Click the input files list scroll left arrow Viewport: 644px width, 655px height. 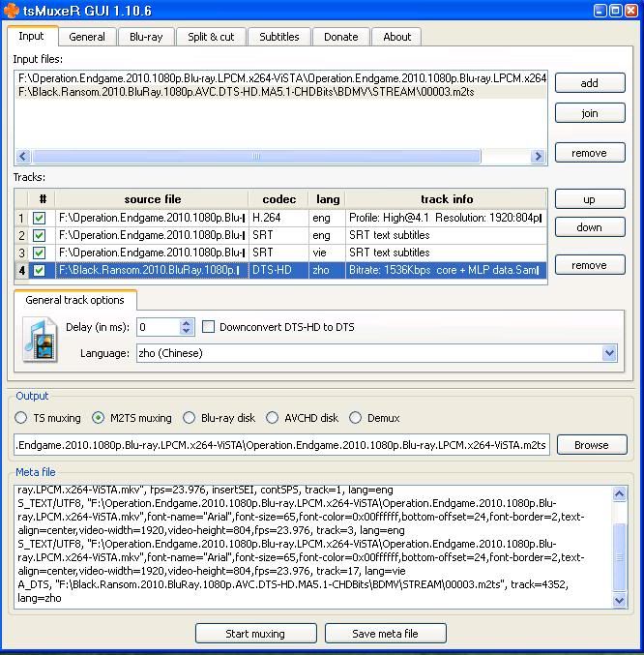(x=23, y=156)
